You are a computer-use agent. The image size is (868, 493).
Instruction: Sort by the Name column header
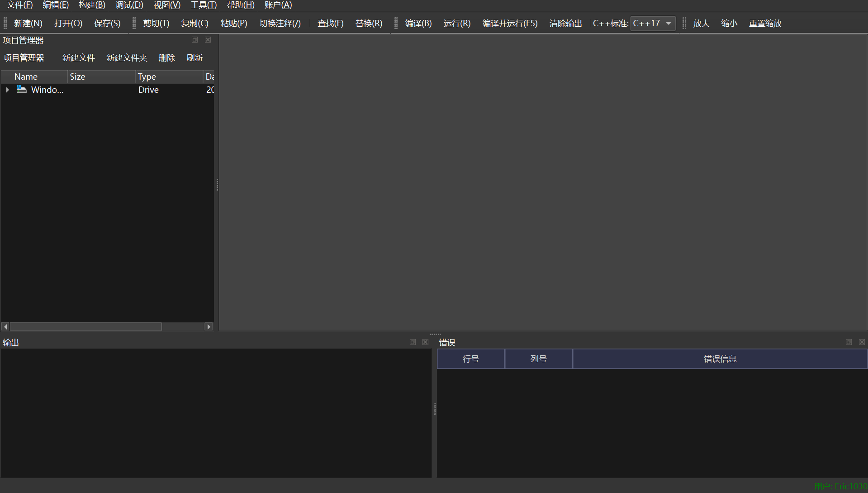pos(26,77)
